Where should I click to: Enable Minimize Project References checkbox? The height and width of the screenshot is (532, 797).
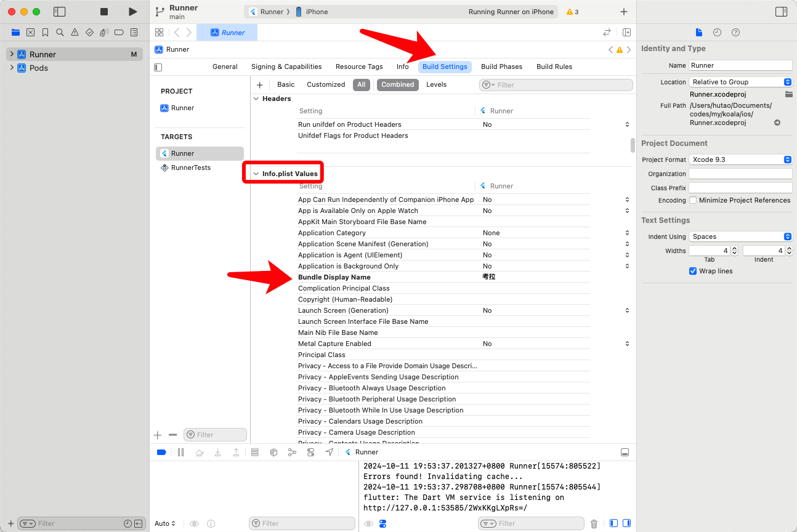coord(693,200)
